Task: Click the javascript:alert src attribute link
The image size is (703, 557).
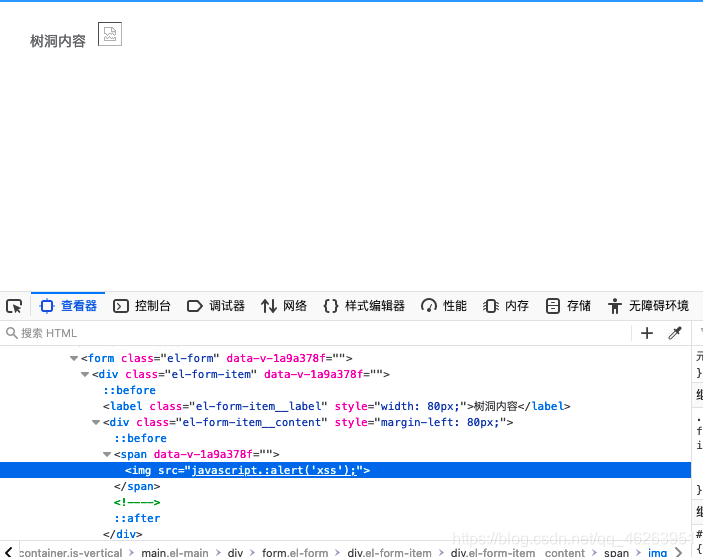Action: (274, 470)
